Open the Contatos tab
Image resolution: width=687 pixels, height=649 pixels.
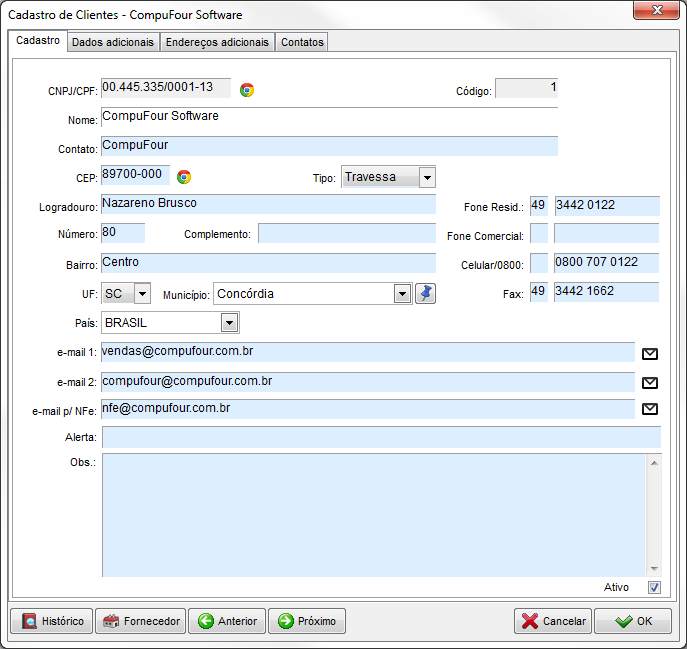point(301,42)
